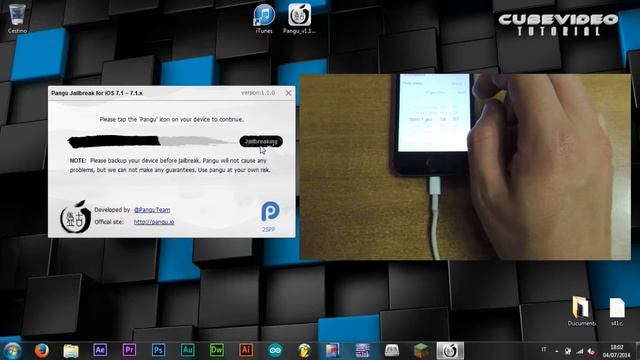Open the Cestino recycle bin desktop icon
Viewport: 640px width, 360px height.
point(17,18)
